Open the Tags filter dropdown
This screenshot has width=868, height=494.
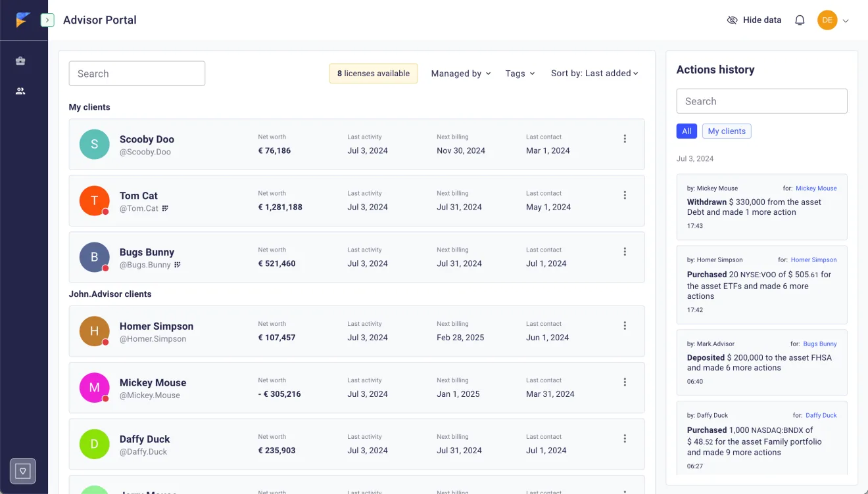click(520, 74)
